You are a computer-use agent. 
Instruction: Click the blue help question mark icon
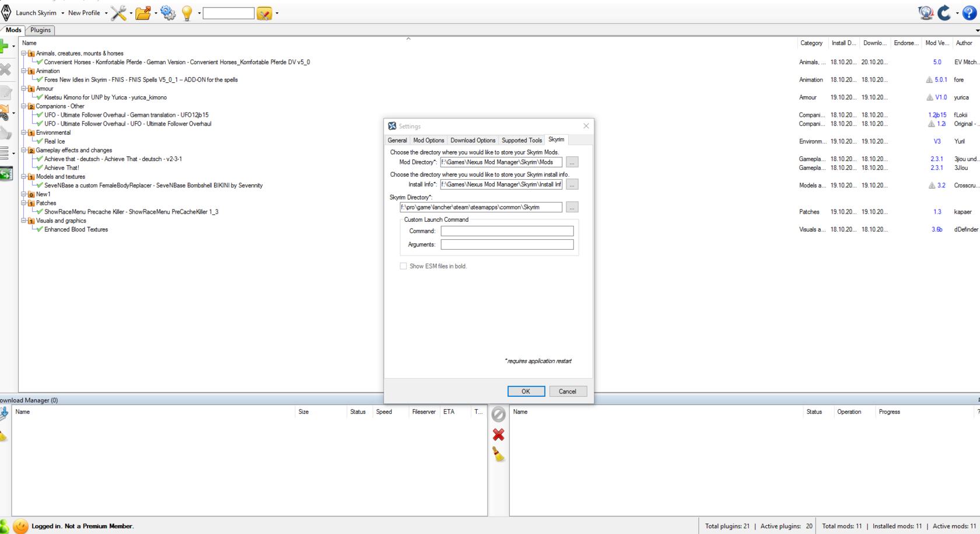[x=969, y=13]
